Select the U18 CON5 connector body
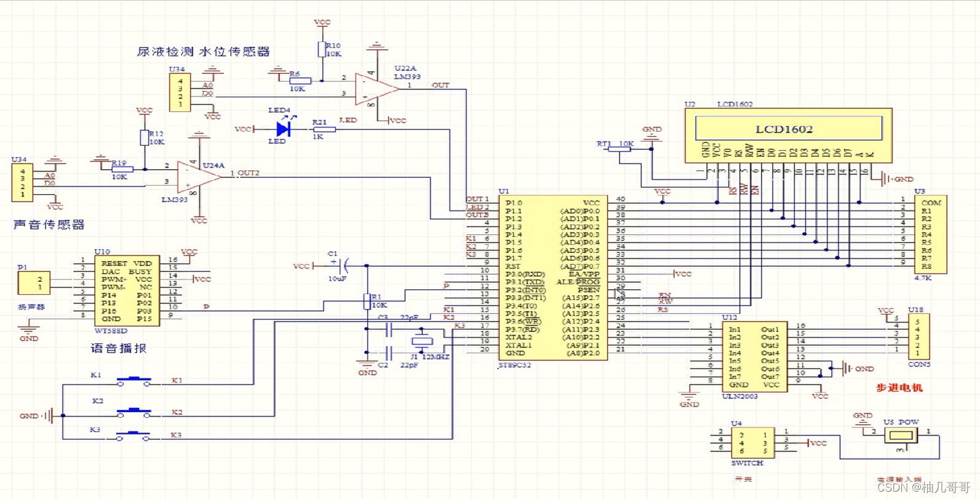Screen dimensions: 980x499 tap(918, 337)
